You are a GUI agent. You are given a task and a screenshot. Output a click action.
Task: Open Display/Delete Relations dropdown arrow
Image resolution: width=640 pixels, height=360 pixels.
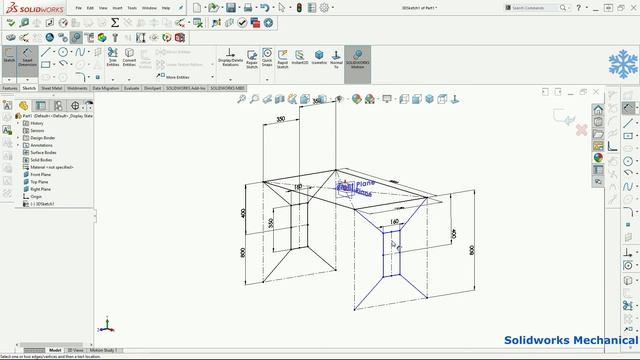[x=230, y=79]
